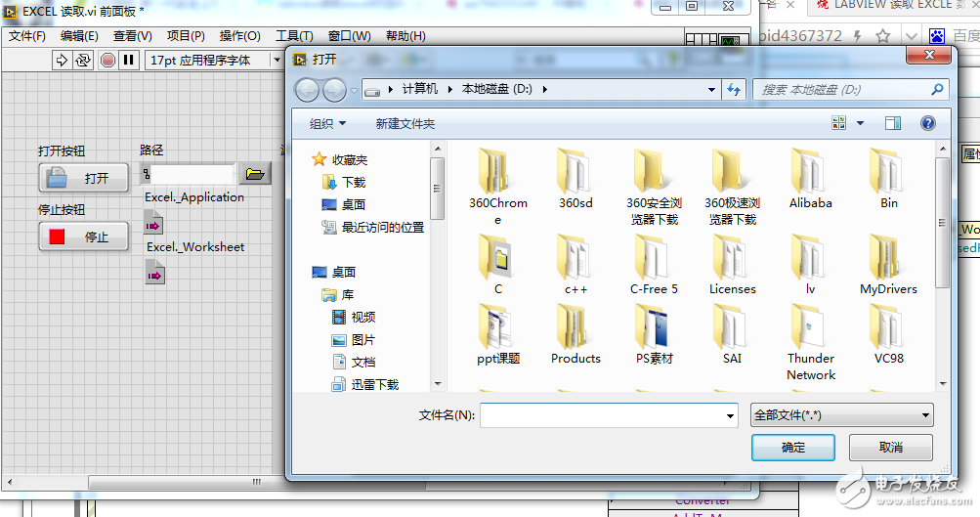Select 迅雷下载 library
This screenshot has height=517, width=980.
pos(365,384)
